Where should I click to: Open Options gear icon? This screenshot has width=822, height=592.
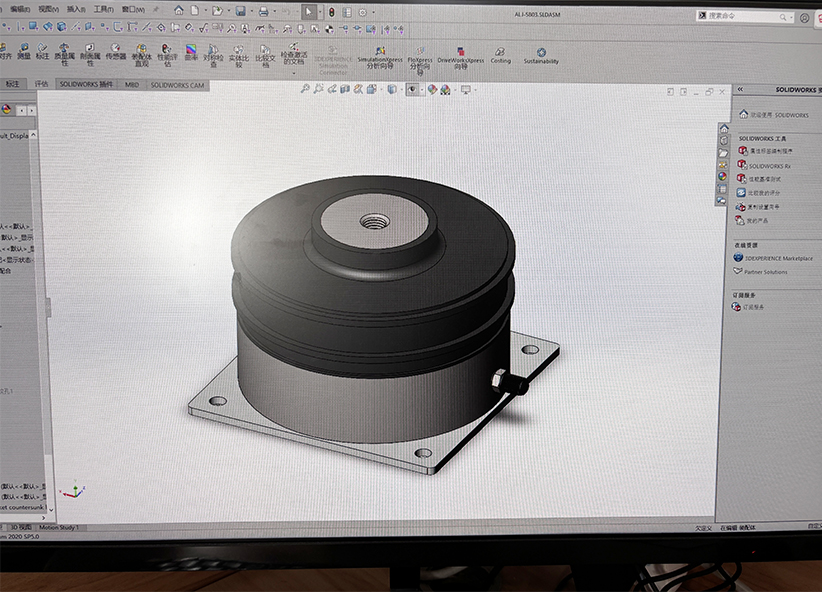(363, 12)
